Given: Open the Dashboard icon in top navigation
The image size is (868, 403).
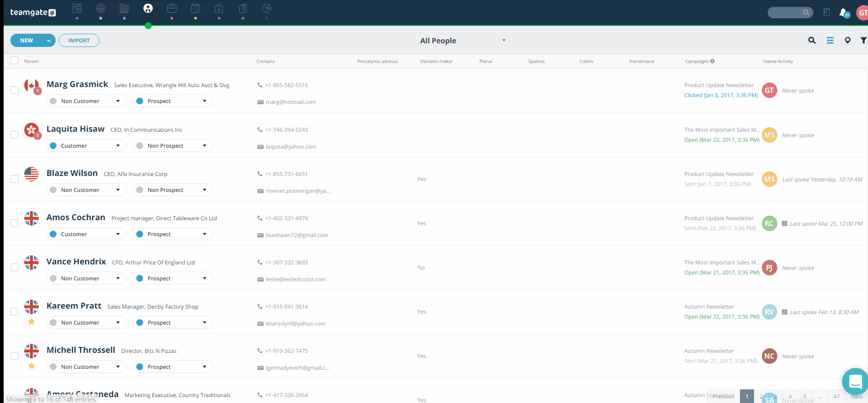Looking at the screenshot, I should point(77,8).
